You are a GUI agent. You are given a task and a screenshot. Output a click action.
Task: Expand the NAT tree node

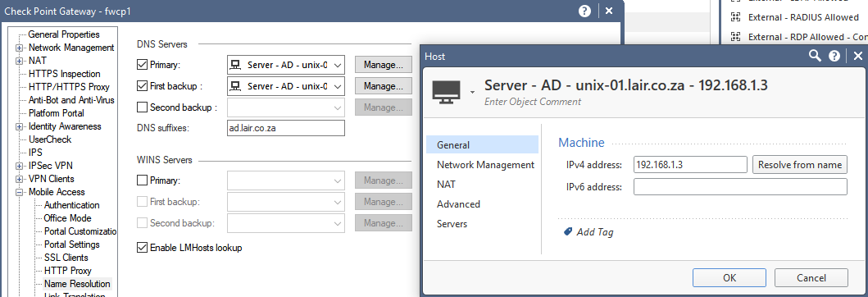[x=20, y=61]
